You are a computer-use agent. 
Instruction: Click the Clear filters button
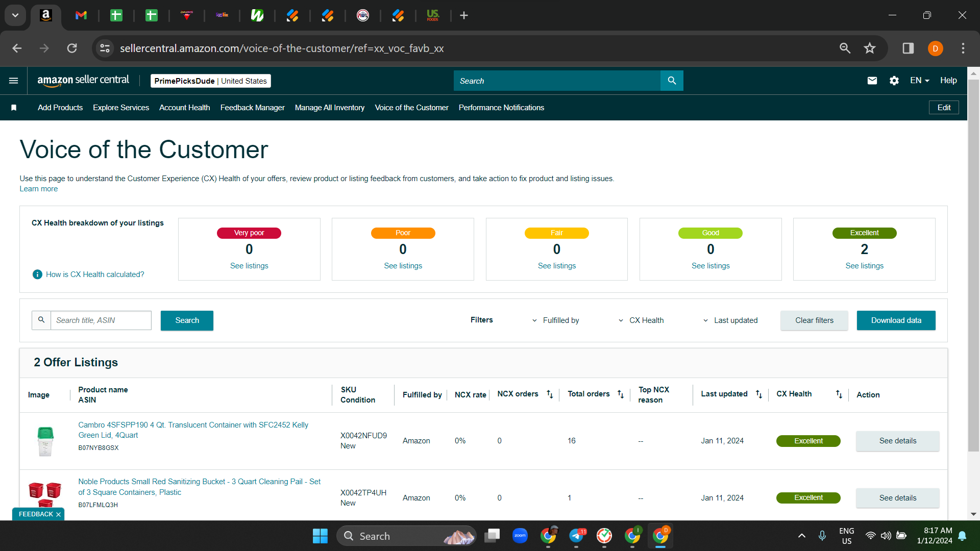(814, 320)
